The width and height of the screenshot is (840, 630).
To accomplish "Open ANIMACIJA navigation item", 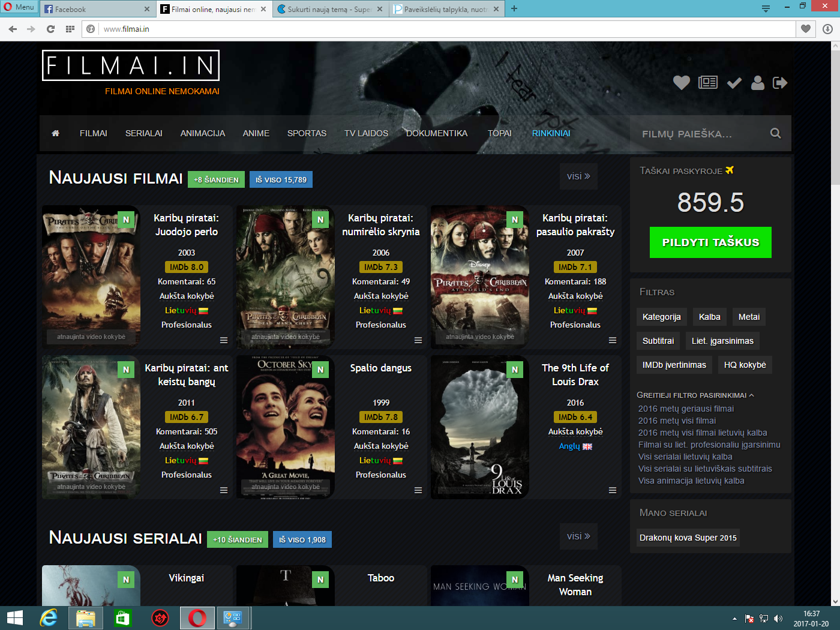I will [x=203, y=133].
